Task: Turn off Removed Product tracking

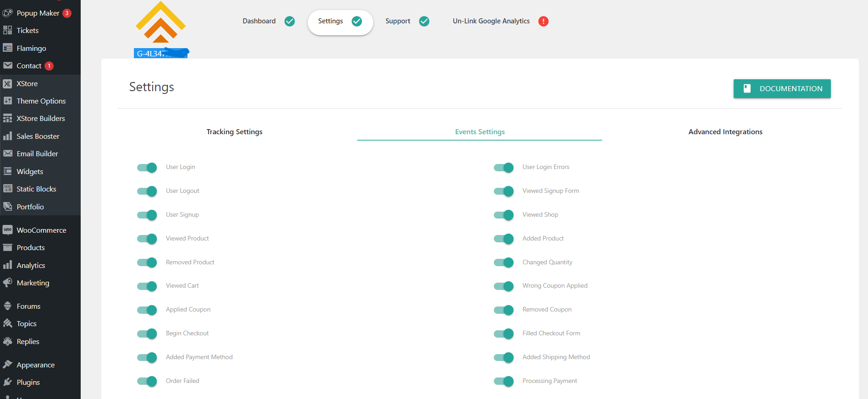Action: (147, 262)
